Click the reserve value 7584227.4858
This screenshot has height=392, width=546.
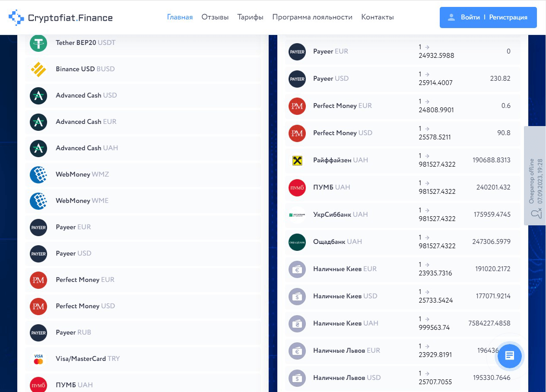pos(489,323)
